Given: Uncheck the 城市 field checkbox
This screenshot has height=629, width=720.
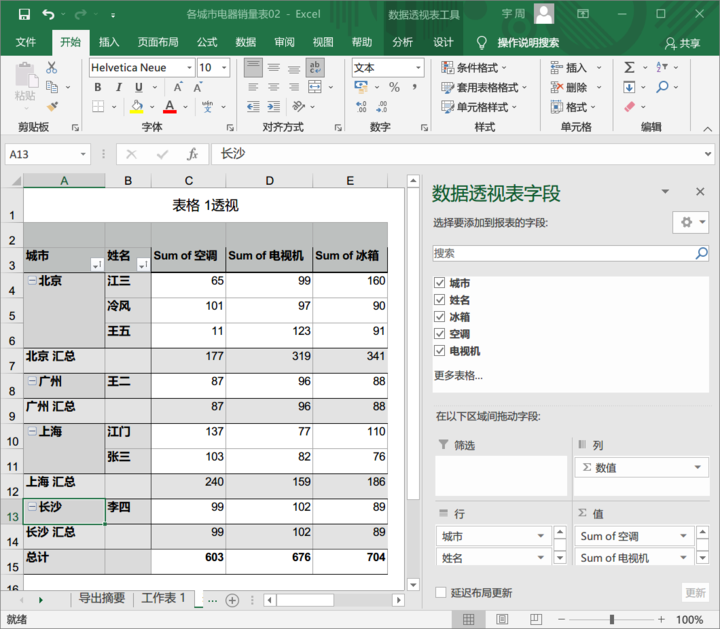Looking at the screenshot, I should click(439, 283).
